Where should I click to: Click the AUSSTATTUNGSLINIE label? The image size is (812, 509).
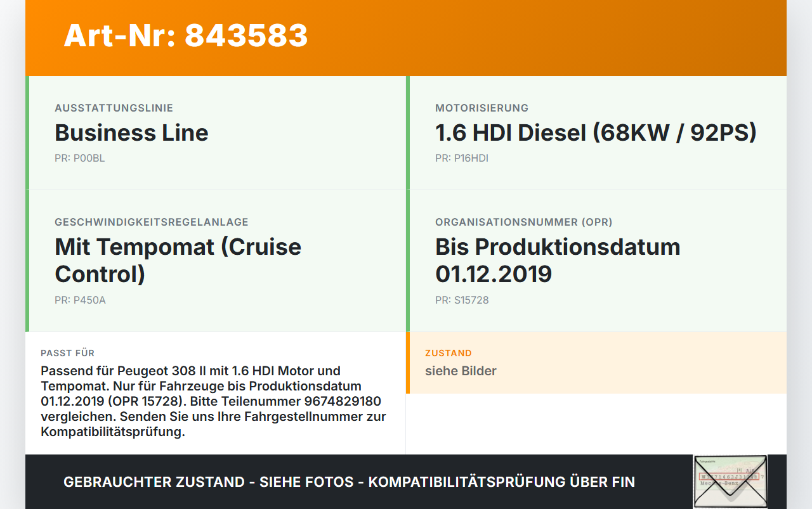(114, 108)
